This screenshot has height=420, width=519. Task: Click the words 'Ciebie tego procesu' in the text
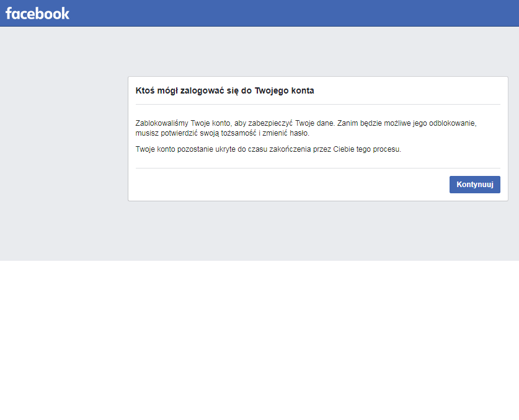click(367, 149)
